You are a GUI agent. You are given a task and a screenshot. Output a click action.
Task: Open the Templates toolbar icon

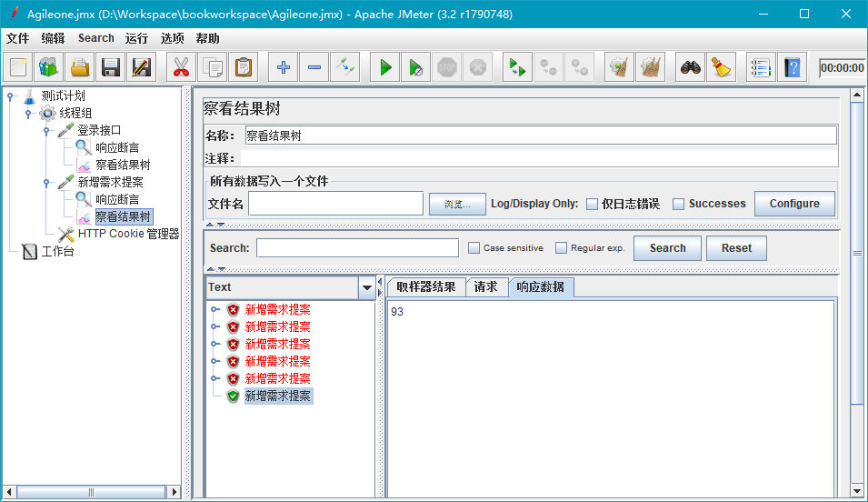pos(49,67)
